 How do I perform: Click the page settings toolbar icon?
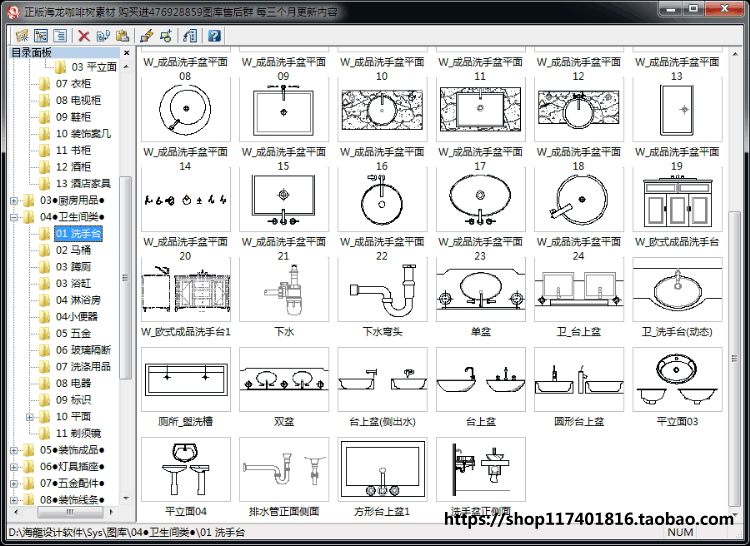point(190,36)
